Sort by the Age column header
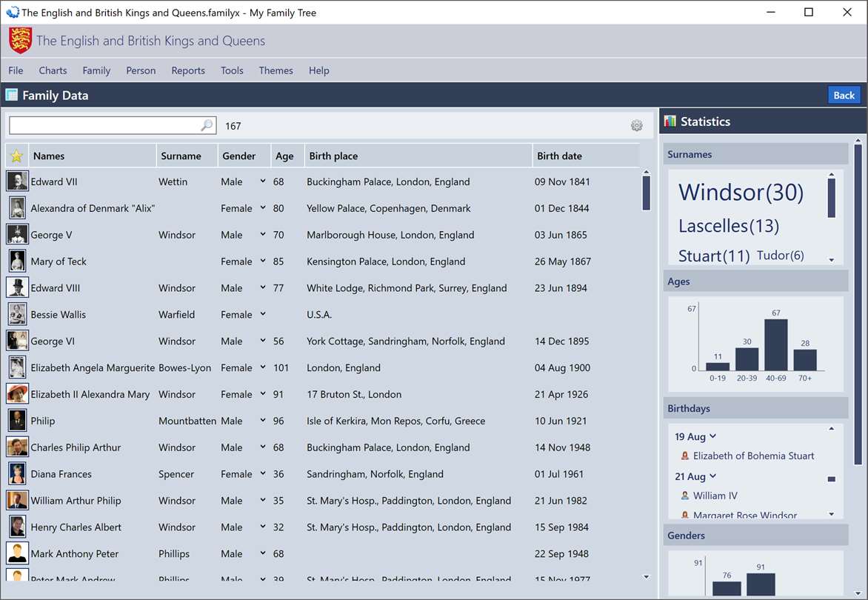 (x=288, y=156)
